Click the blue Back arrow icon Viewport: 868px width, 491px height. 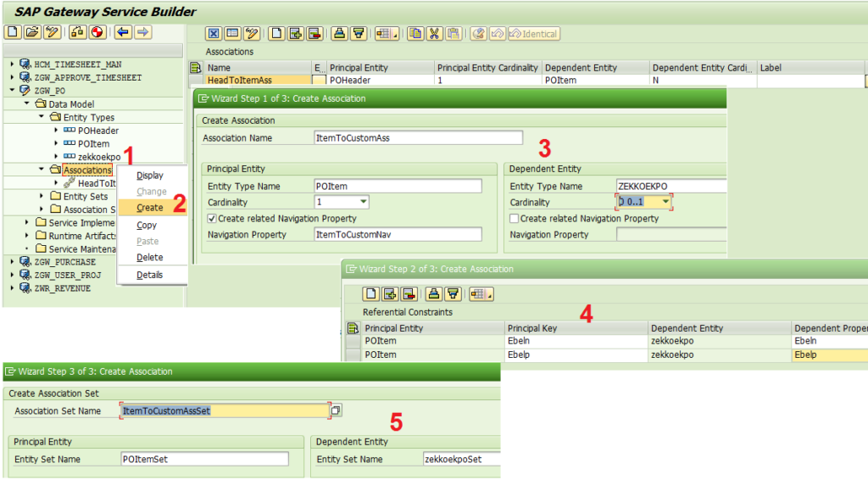pos(123,32)
